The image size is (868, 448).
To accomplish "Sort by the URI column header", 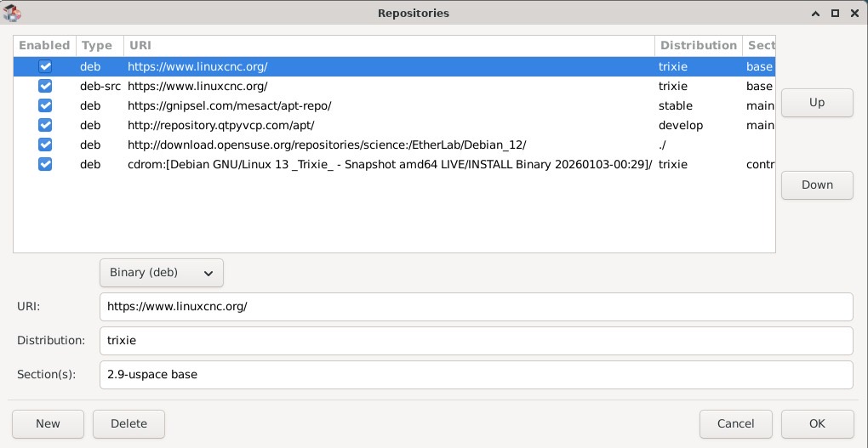I will click(389, 45).
